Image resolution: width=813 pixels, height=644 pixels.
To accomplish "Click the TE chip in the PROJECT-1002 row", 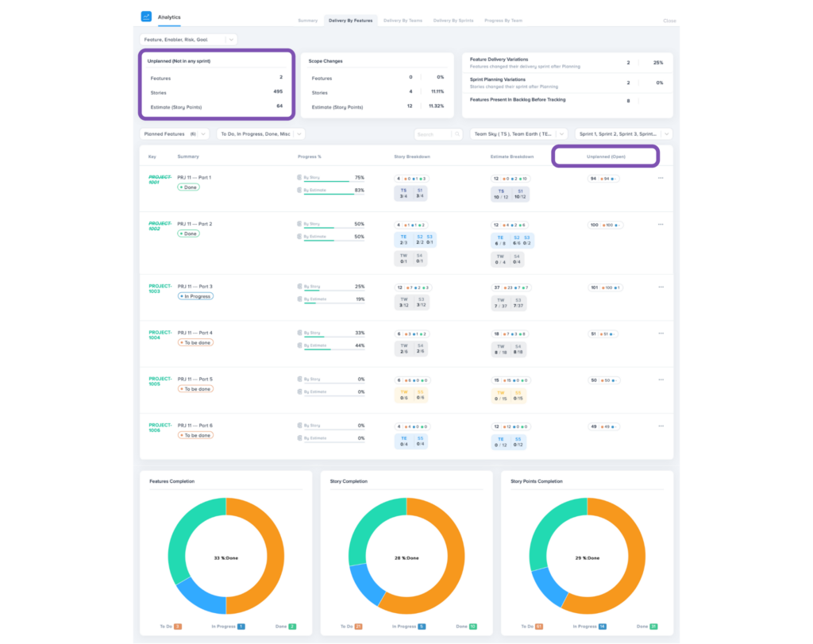I will [404, 237].
